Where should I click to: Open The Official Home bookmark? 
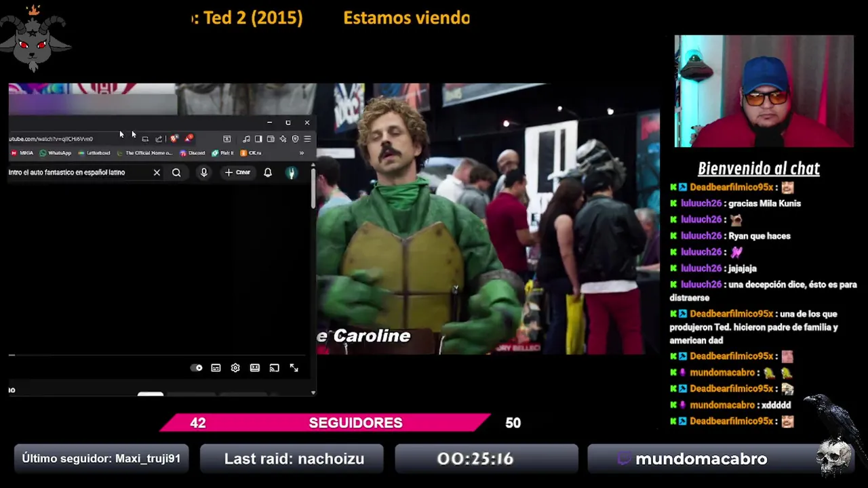(145, 153)
